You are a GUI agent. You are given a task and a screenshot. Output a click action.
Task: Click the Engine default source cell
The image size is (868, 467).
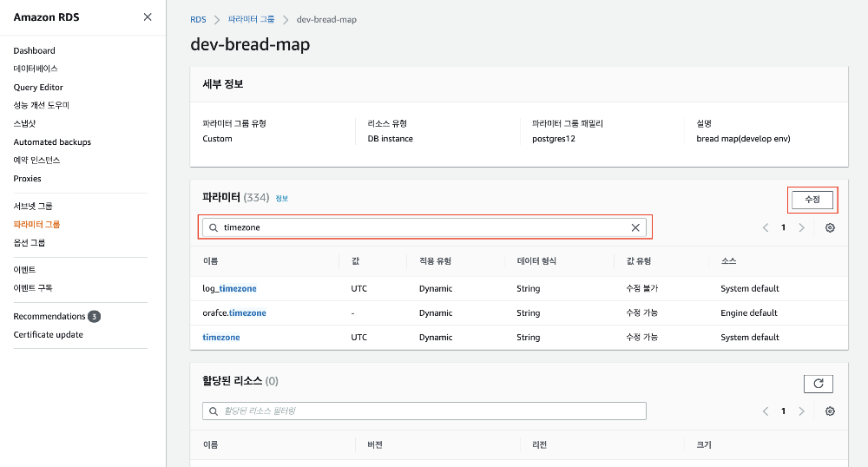[749, 313]
